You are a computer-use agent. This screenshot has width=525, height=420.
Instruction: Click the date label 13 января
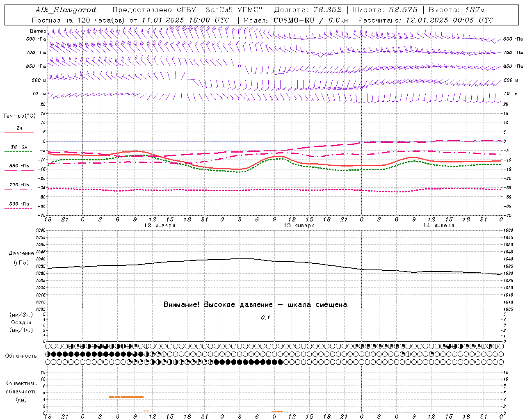pyautogui.click(x=299, y=226)
